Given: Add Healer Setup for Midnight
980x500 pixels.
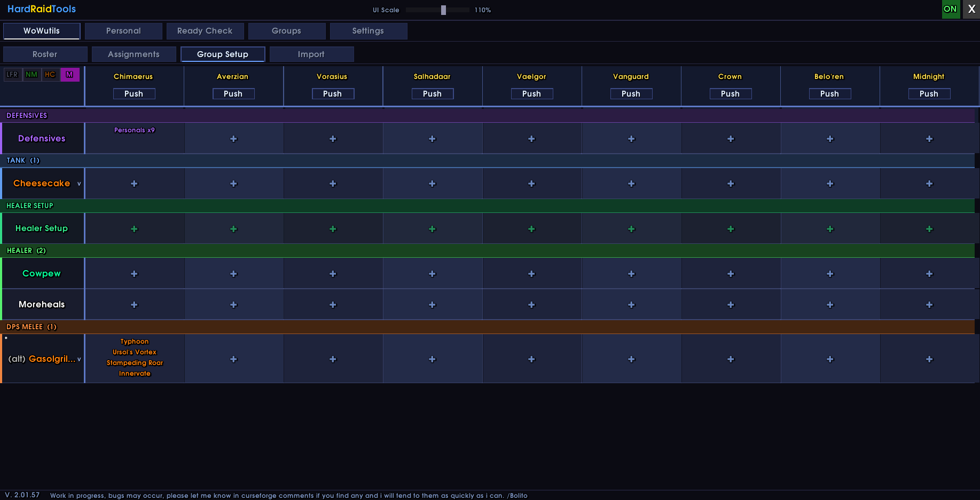Looking at the screenshot, I should (929, 229).
